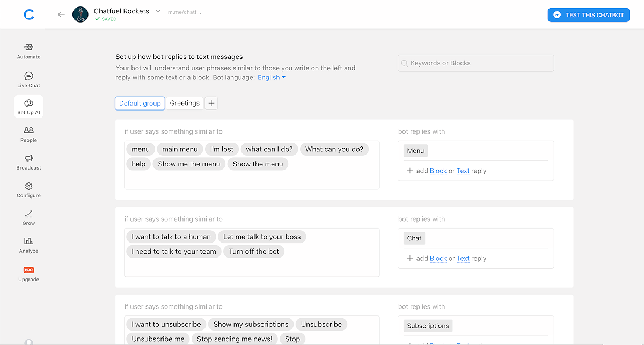This screenshot has height=345, width=644.
Task: Add a Text reply to the Menu rule
Action: [x=463, y=171]
